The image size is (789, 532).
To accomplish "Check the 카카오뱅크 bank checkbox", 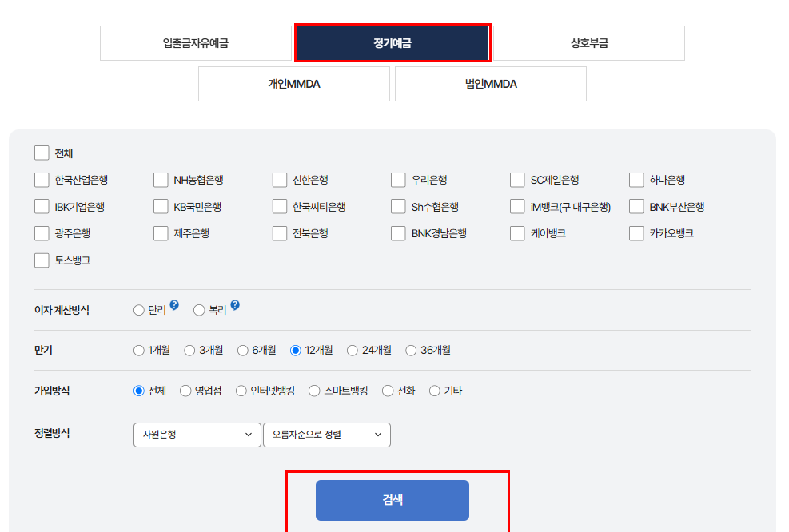I will (636, 233).
